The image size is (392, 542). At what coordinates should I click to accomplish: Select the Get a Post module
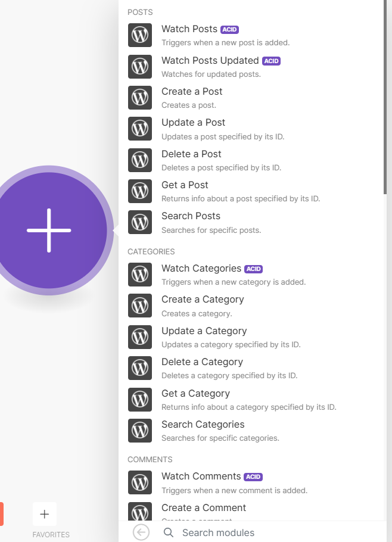(x=185, y=185)
